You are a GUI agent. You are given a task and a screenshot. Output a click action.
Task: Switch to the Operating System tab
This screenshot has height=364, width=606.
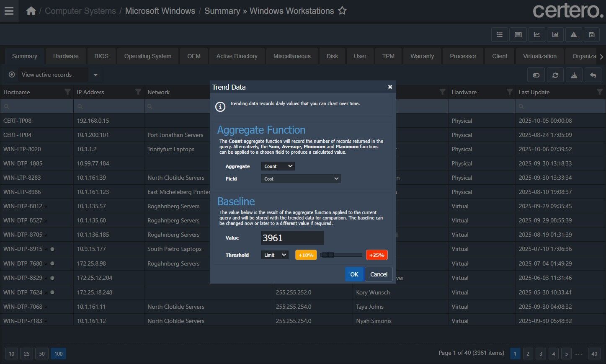point(147,56)
